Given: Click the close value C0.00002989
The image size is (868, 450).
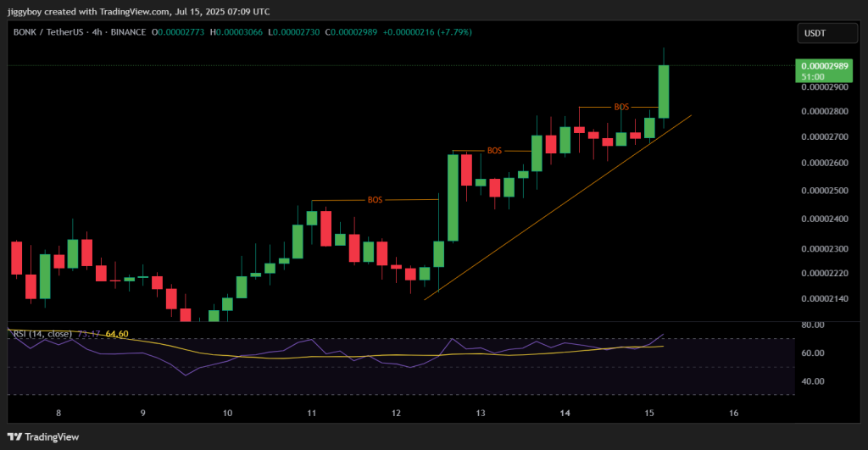Looking at the screenshot, I should (351, 32).
